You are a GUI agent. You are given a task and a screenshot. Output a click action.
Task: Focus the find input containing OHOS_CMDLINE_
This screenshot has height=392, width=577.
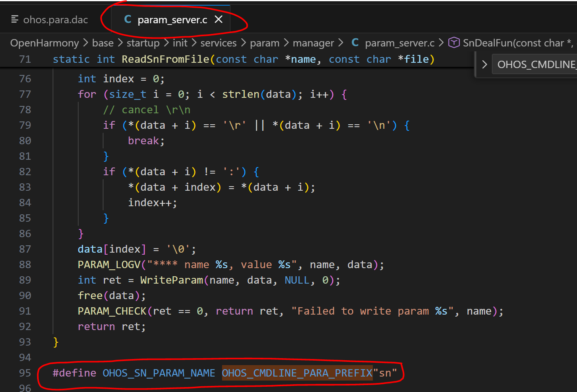535,64
